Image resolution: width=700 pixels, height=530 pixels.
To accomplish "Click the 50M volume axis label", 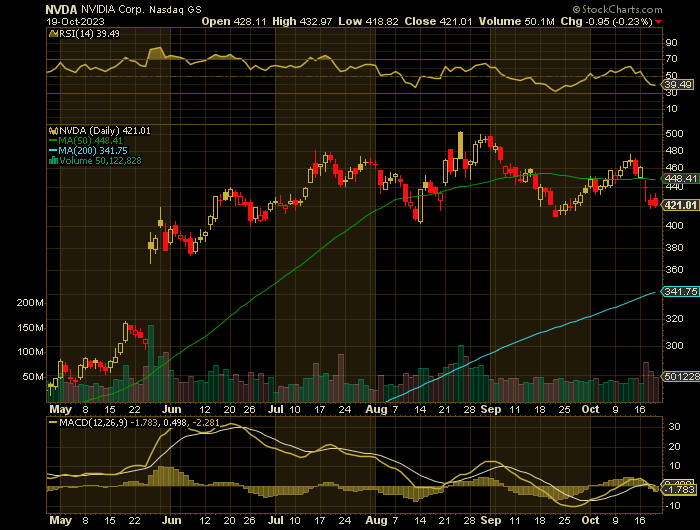I will point(33,377).
